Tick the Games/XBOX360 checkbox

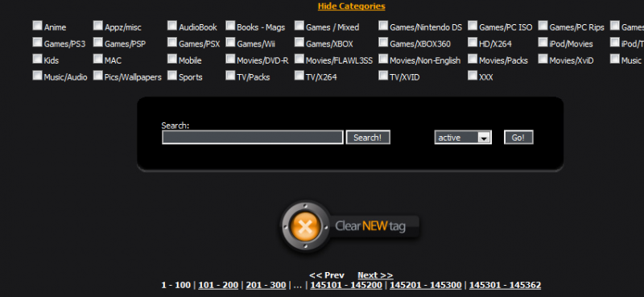[x=383, y=43]
